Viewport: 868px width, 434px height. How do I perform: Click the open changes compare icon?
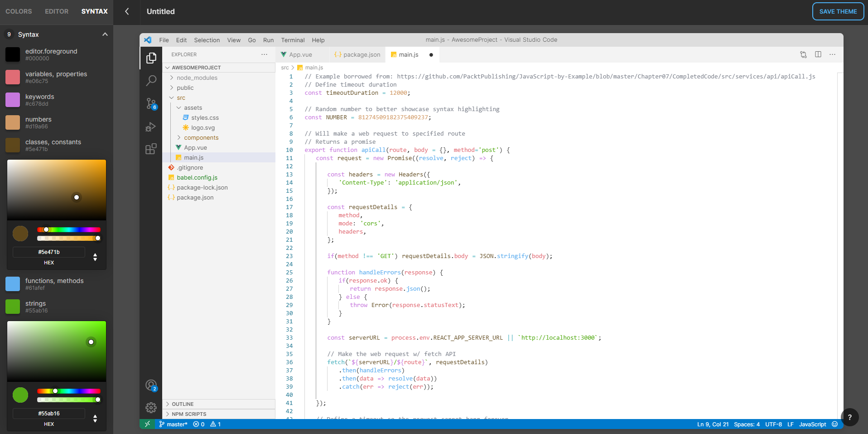pos(803,54)
